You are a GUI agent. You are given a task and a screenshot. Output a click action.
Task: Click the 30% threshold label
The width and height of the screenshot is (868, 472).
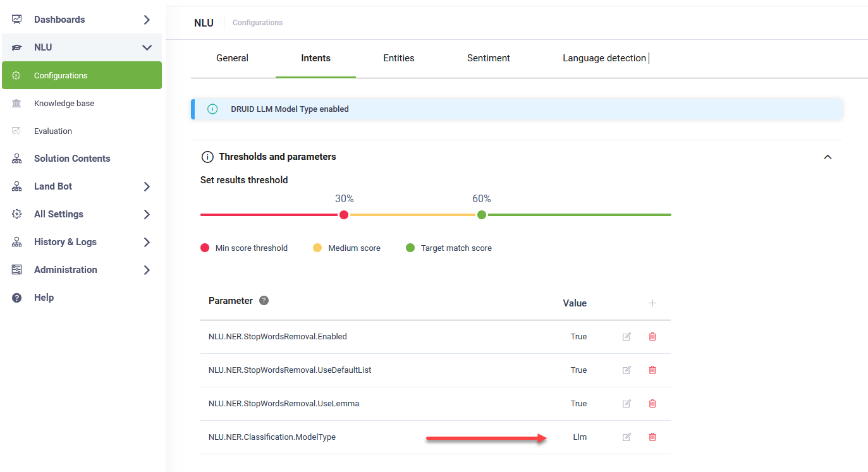pos(344,198)
